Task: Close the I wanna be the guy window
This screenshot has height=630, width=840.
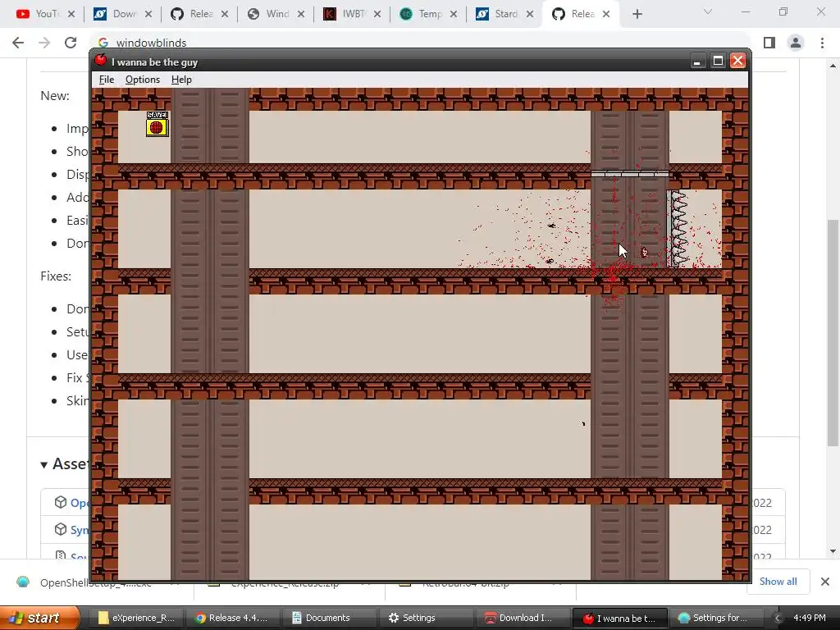Action: pos(737,61)
